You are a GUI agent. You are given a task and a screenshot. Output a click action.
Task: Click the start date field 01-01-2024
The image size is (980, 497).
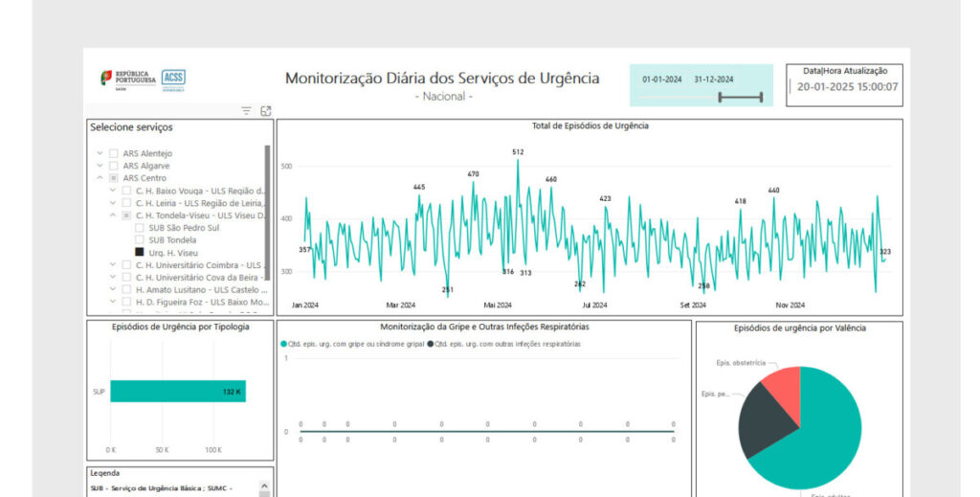tap(662, 79)
